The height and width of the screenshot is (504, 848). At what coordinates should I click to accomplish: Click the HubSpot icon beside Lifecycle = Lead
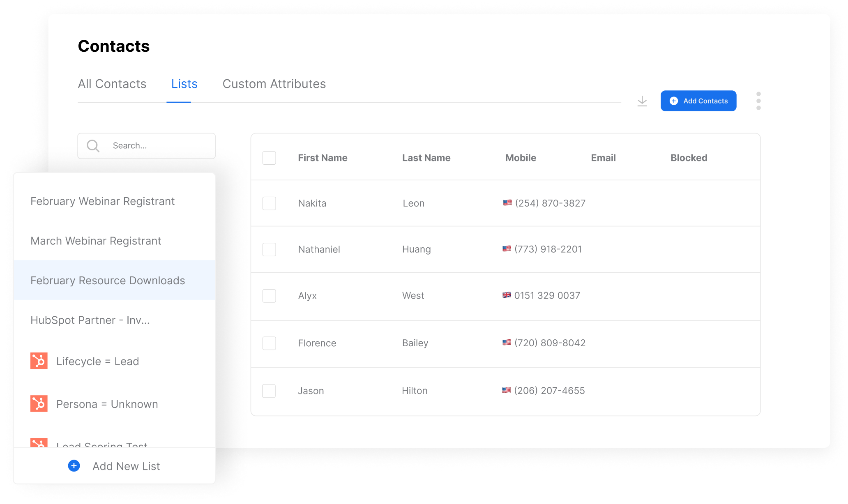pyautogui.click(x=39, y=361)
